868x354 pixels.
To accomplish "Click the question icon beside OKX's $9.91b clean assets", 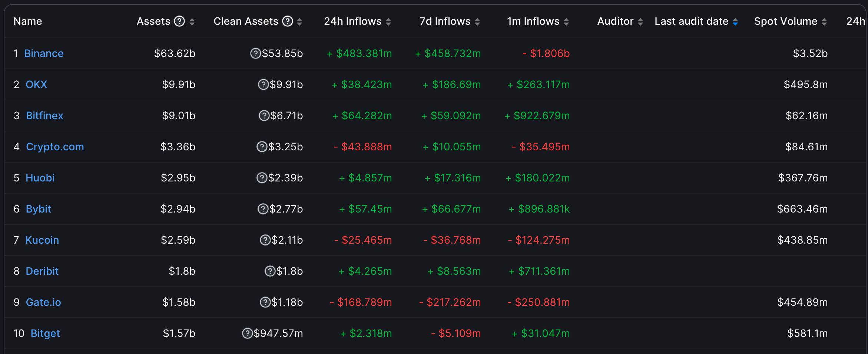I will [263, 85].
